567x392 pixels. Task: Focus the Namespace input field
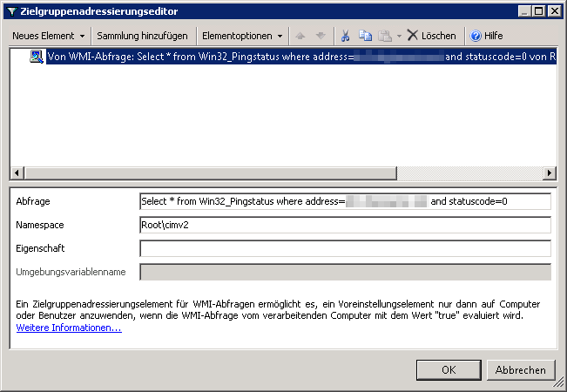[x=344, y=225]
